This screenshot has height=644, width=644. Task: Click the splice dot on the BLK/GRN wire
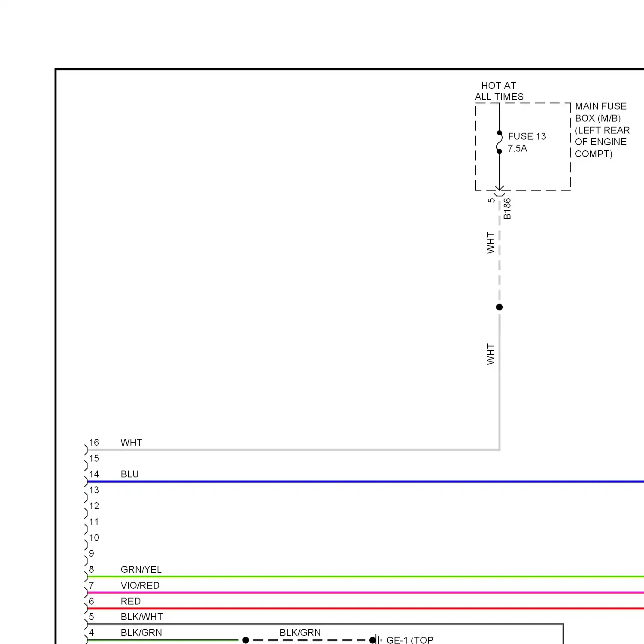246,640
